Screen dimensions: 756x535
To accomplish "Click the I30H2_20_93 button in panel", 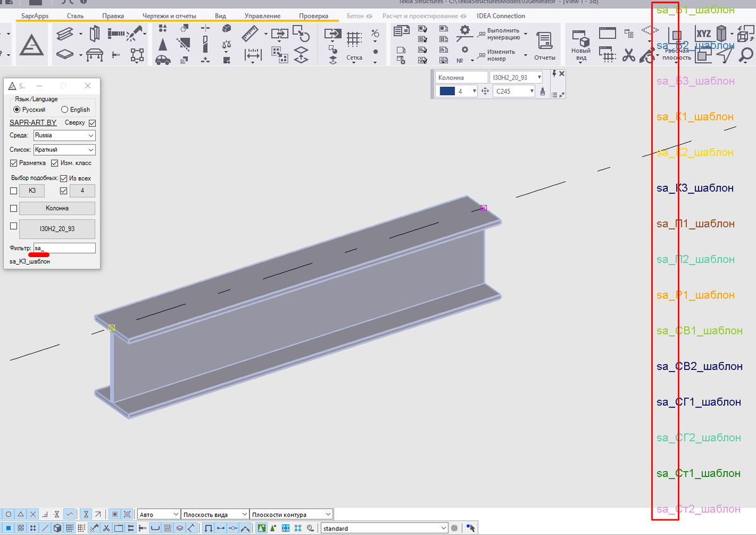I will [57, 229].
